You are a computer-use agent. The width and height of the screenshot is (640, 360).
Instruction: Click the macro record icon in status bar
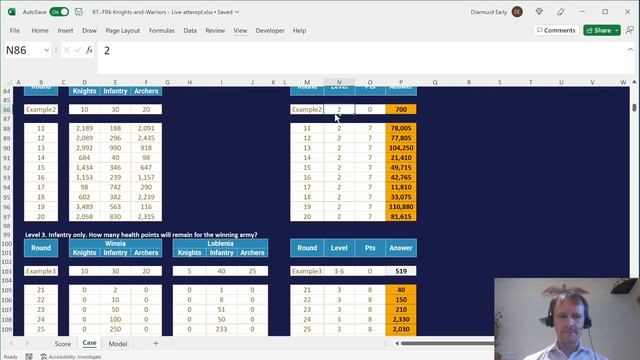coord(29,356)
